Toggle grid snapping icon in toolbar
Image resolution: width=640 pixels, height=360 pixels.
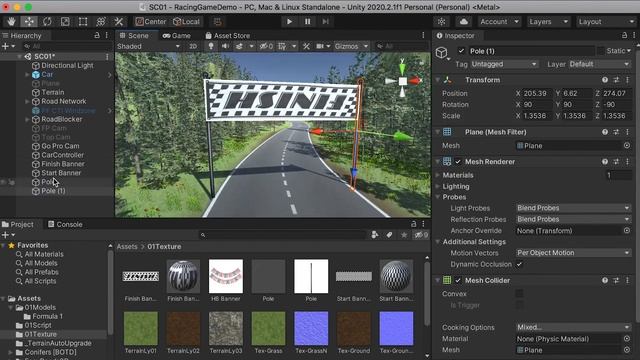(x=218, y=22)
